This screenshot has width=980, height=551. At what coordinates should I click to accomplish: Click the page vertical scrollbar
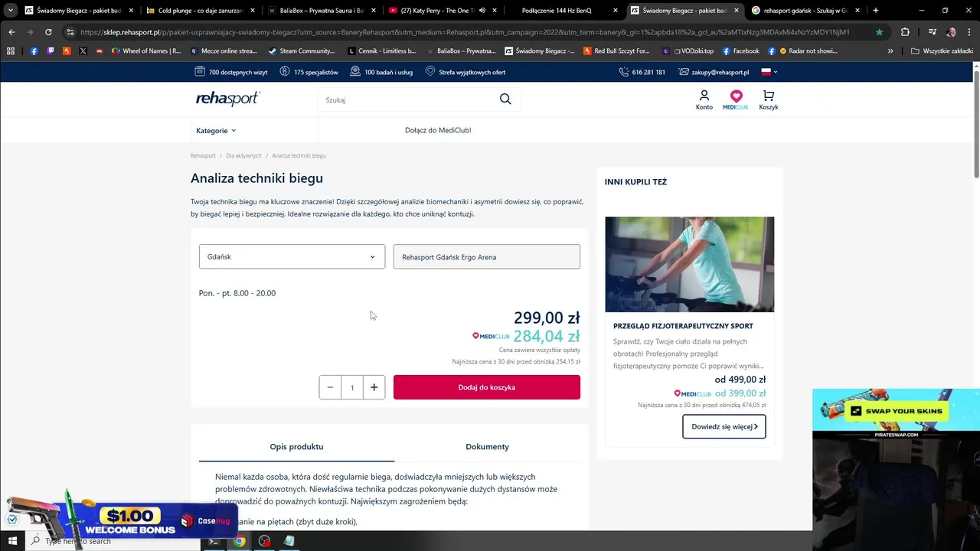click(x=975, y=122)
